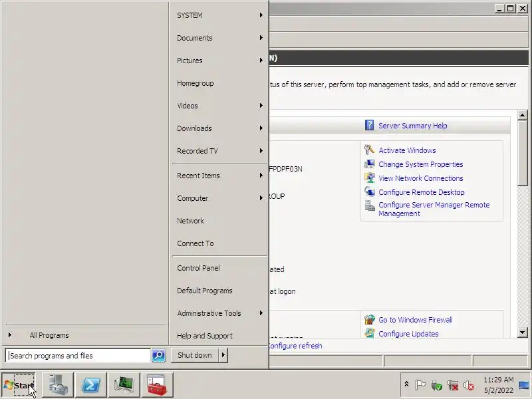This screenshot has height=399, width=532.
Task: Open Server Manager from the taskbar
Action: [58, 385]
